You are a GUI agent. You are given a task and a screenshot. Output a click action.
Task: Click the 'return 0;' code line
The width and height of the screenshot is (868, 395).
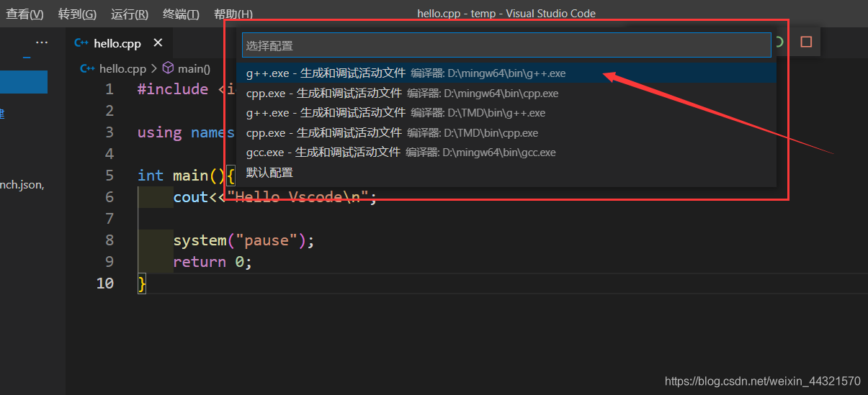212,262
